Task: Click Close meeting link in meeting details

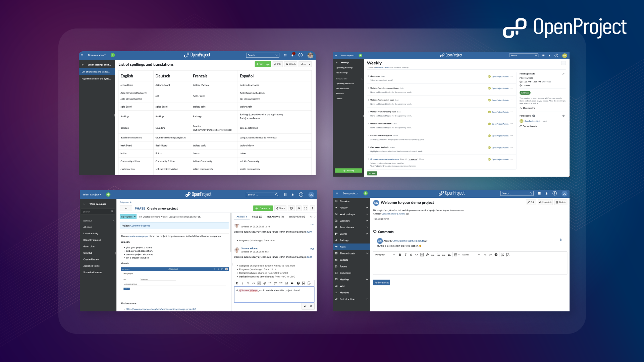Action: pos(529,108)
